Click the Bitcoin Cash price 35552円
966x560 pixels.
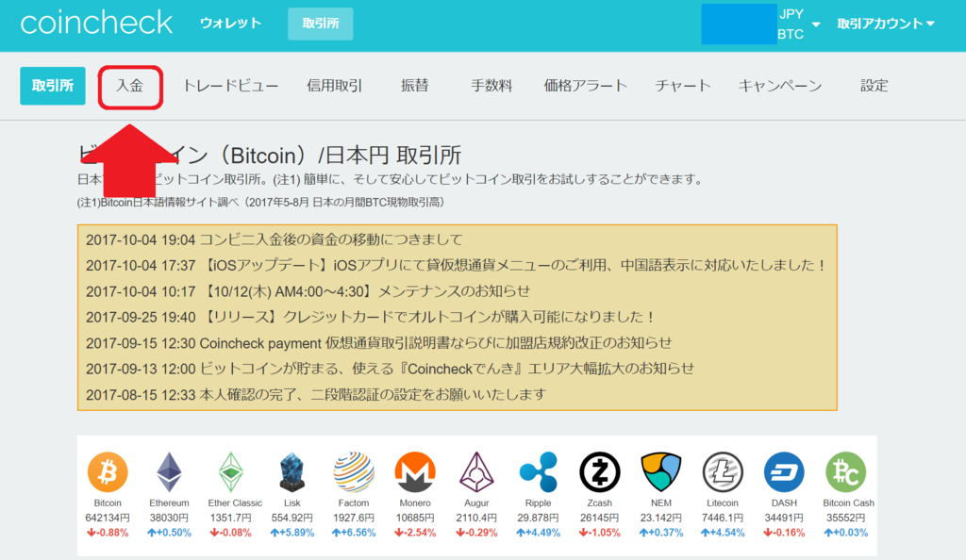click(x=846, y=519)
